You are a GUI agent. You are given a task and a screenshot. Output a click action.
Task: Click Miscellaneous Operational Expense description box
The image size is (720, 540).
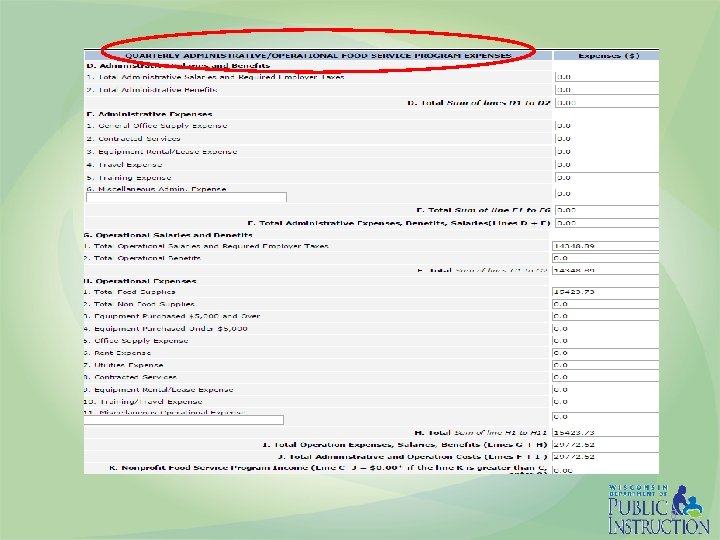click(x=184, y=420)
